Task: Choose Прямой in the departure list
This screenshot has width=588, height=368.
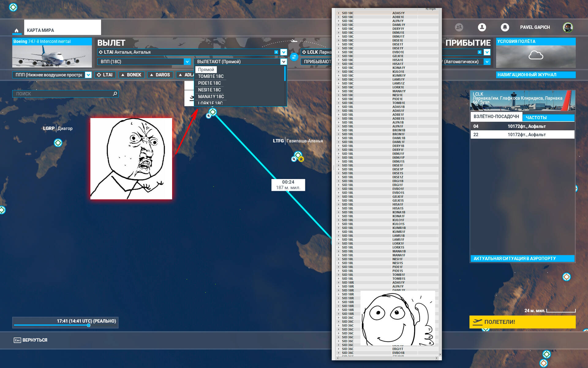Action: click(206, 70)
